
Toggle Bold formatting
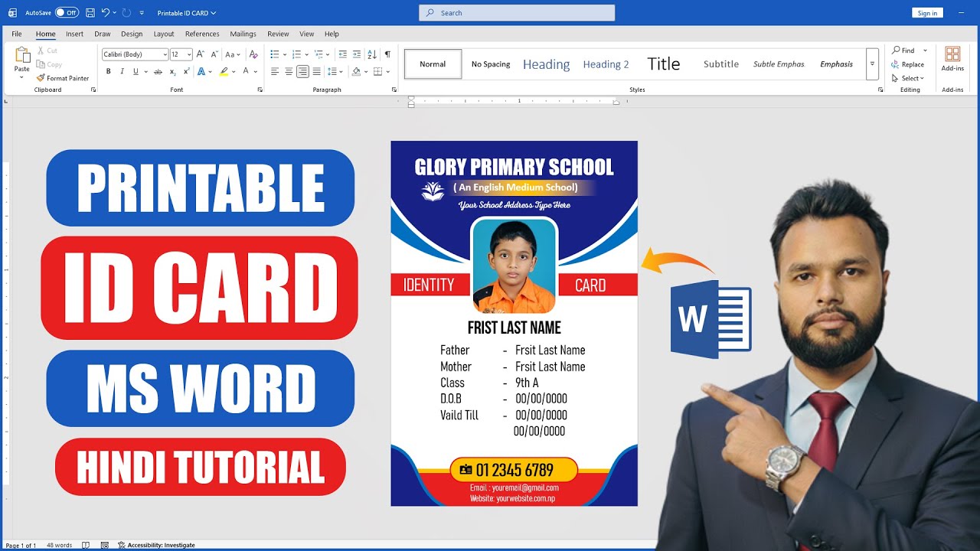coord(108,71)
